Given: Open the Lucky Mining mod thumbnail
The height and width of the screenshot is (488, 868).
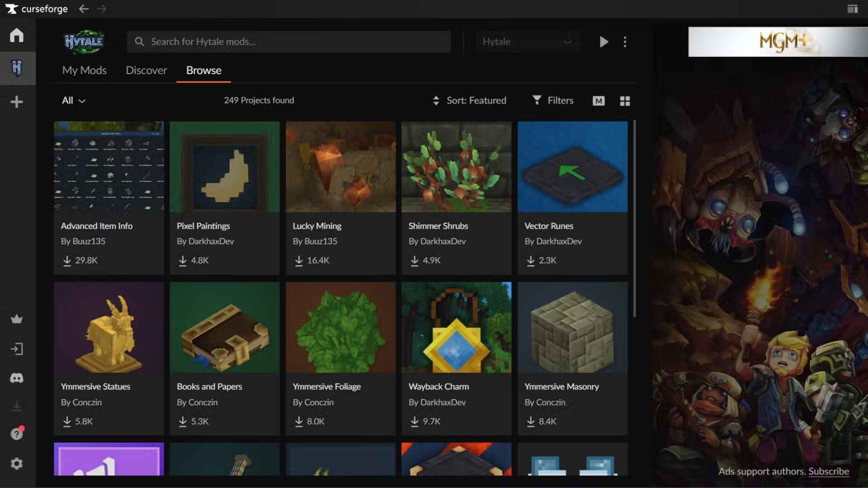Looking at the screenshot, I should 340,167.
